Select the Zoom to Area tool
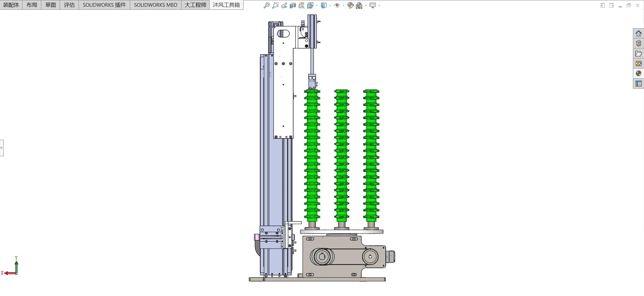The height and width of the screenshot is (296, 644). coord(275,5)
